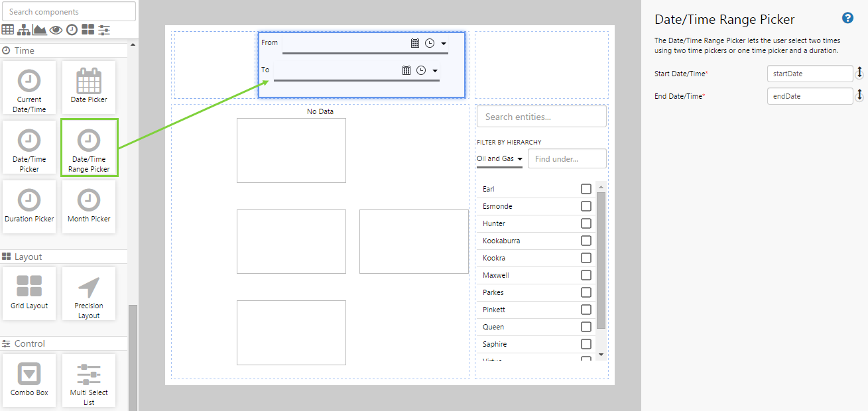Tick the Maxwell checkbox

586,275
